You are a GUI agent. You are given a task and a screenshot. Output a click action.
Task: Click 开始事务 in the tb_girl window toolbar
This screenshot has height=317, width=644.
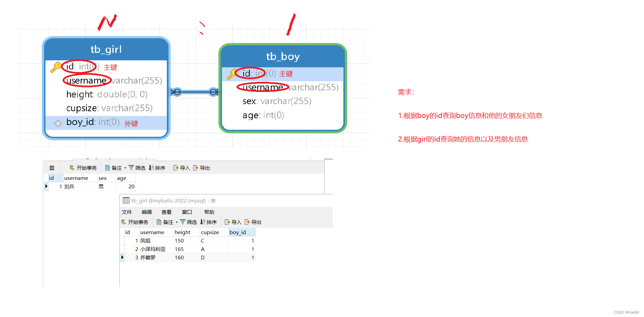point(135,222)
